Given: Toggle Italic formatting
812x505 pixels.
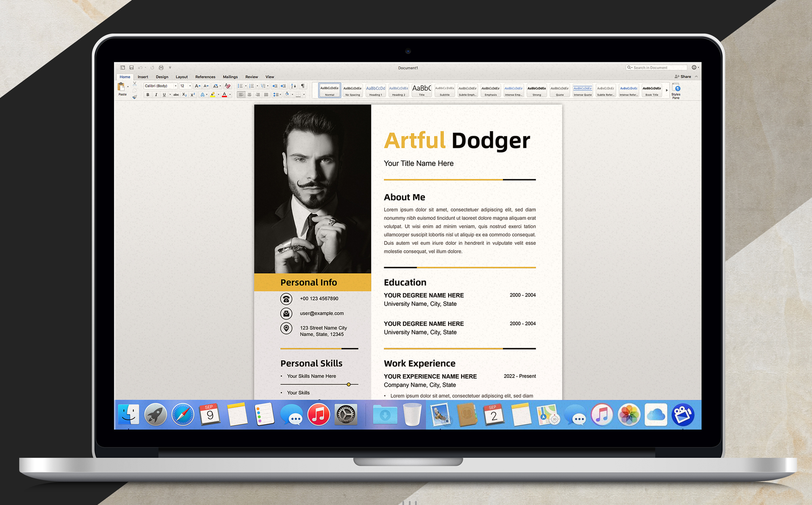Looking at the screenshot, I should [x=156, y=95].
